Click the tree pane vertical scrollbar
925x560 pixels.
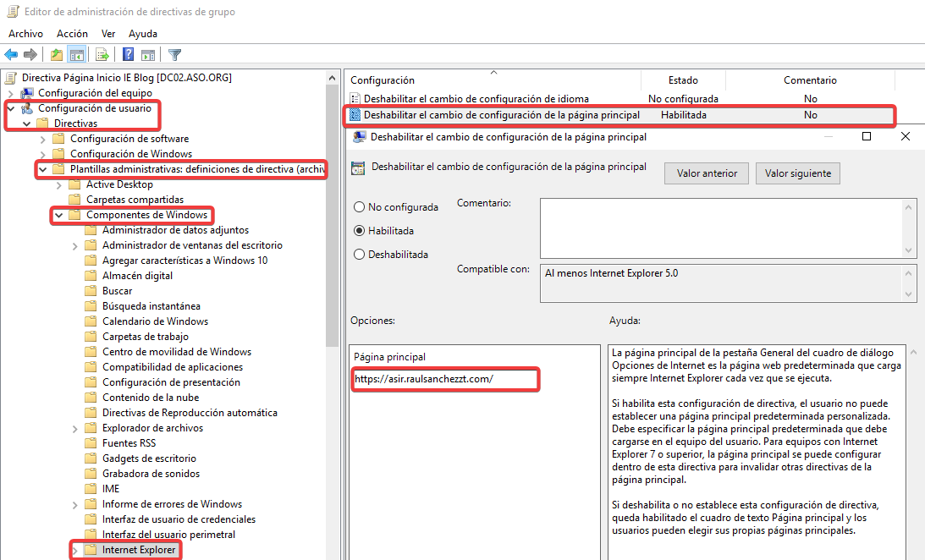(x=333, y=254)
